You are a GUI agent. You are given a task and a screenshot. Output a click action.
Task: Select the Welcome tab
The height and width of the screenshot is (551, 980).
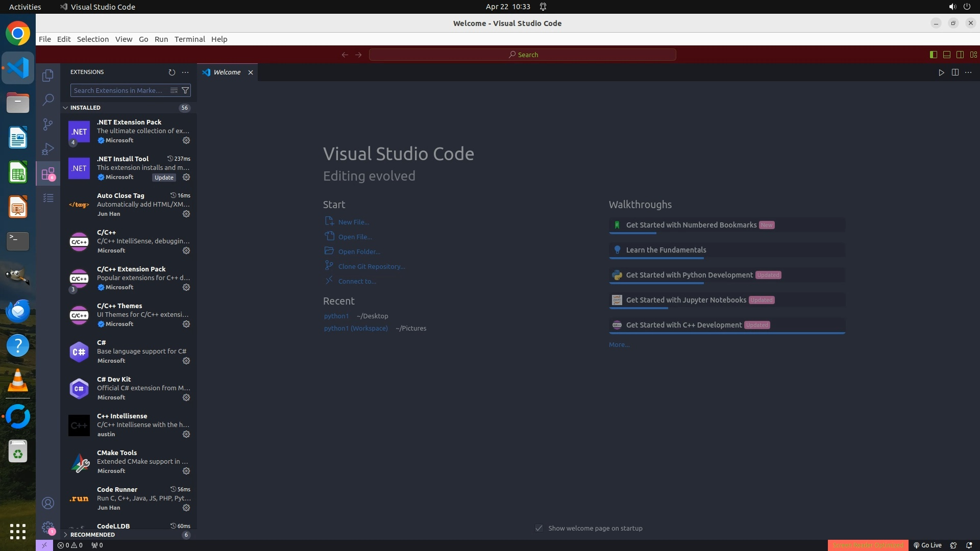click(x=227, y=72)
